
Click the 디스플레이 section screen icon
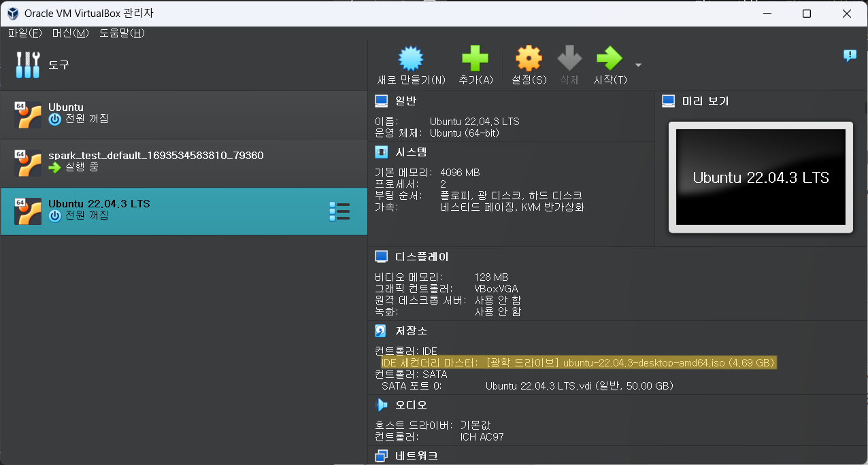[x=382, y=257]
